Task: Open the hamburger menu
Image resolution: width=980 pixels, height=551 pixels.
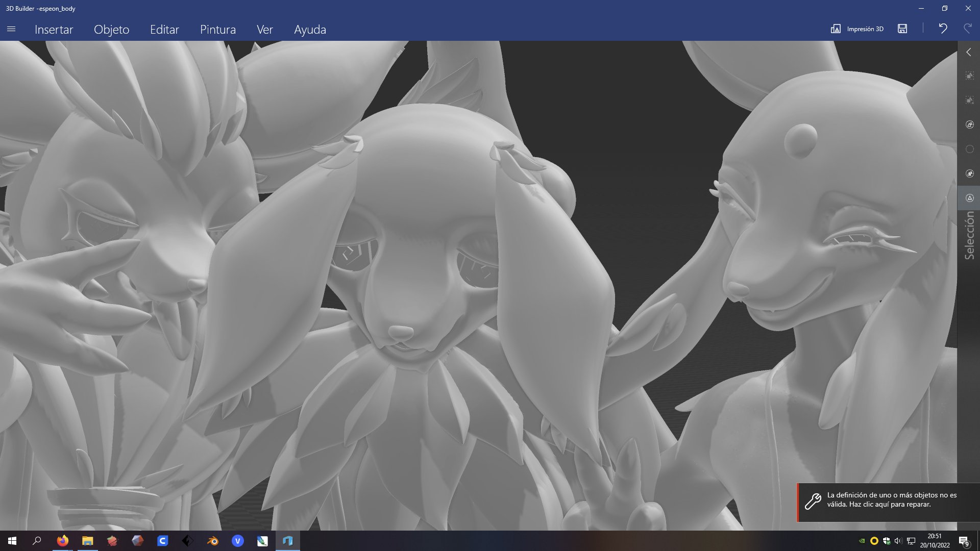Action: (11, 29)
